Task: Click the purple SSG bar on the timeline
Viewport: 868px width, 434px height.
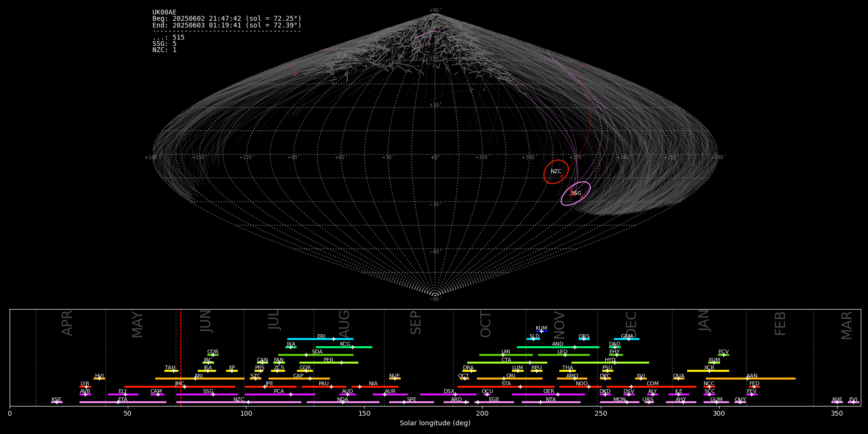Action: [x=207, y=394]
